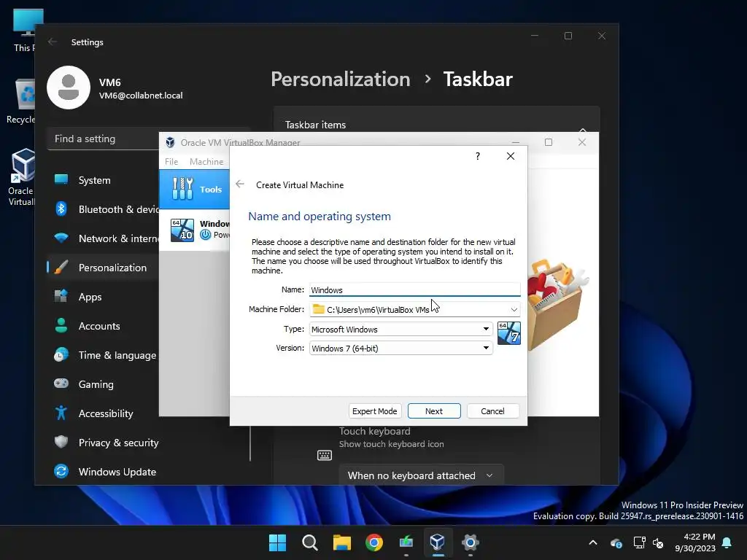This screenshot has height=560, width=747.
Task: Open the clock showing 4:22 PM
Action: click(x=695, y=542)
